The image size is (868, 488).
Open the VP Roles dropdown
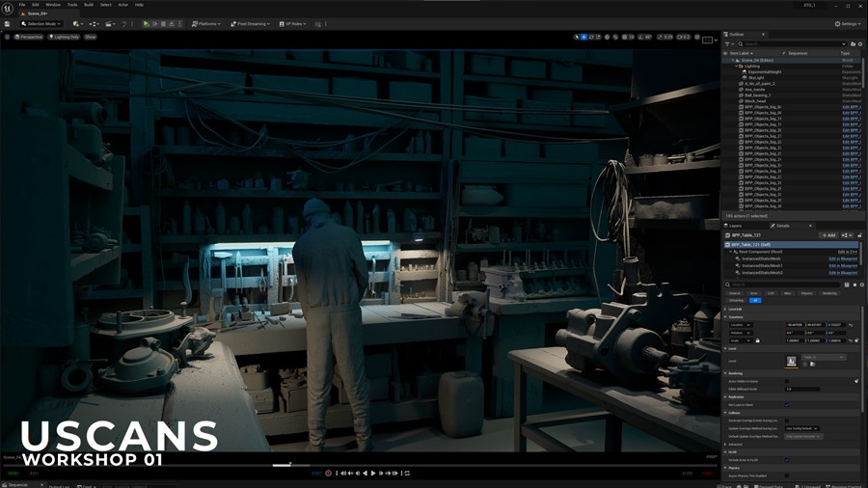[x=293, y=24]
